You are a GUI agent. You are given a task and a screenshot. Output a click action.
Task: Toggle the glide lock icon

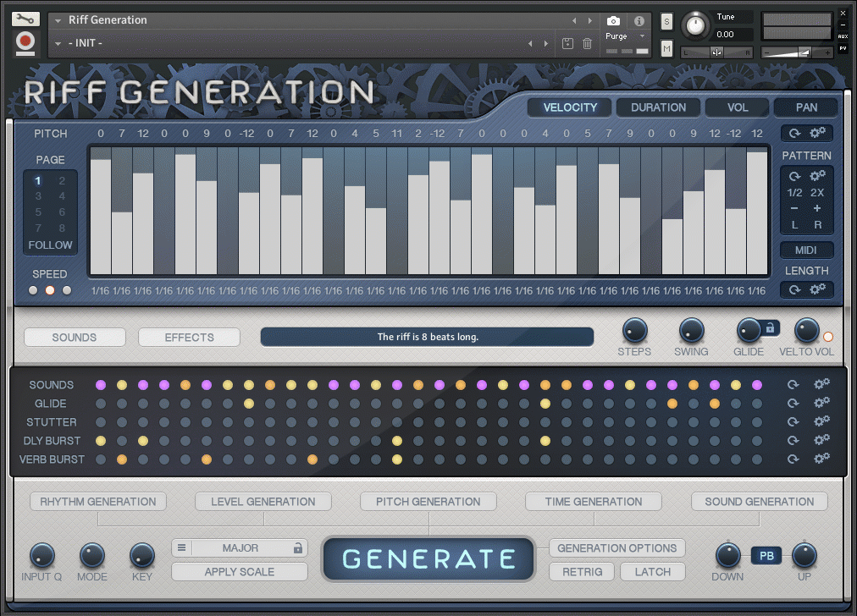point(770,327)
